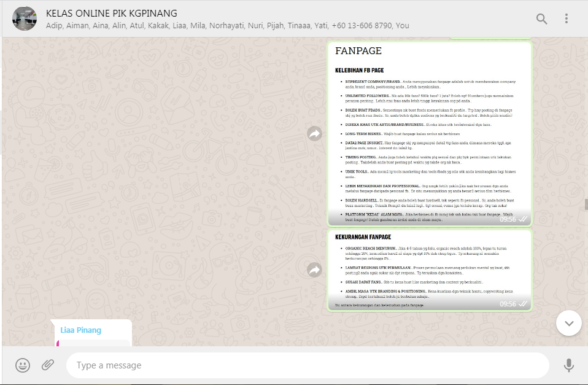The width and height of the screenshot is (588, 385).
Task: Open the three-dot chat menu
Action: pyautogui.click(x=567, y=18)
